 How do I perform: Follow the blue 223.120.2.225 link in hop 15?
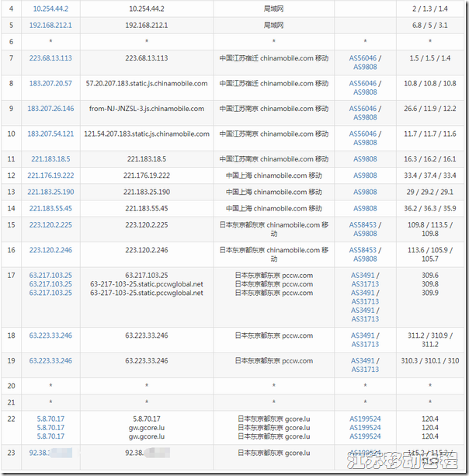(50, 224)
